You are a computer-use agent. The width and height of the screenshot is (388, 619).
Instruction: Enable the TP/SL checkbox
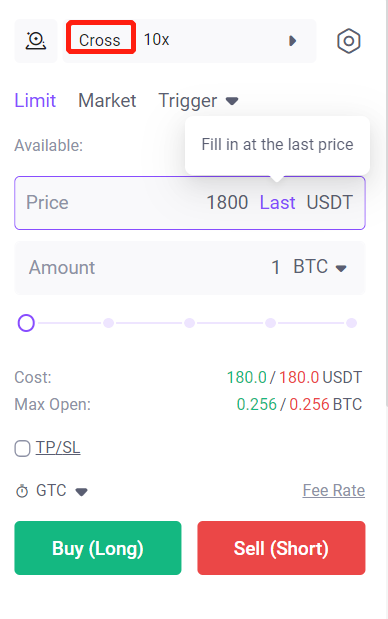click(22, 448)
